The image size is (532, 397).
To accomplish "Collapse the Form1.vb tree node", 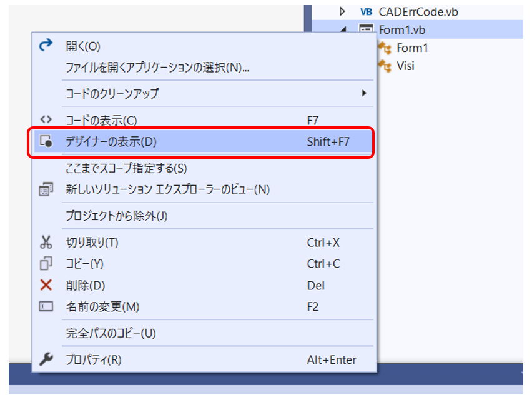I will click(343, 30).
